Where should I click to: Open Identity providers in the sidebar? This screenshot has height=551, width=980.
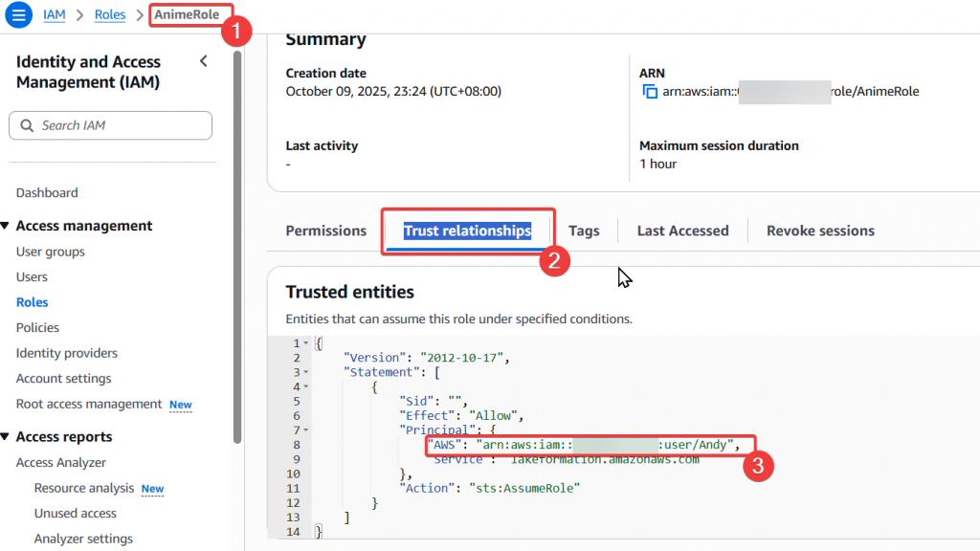click(67, 353)
